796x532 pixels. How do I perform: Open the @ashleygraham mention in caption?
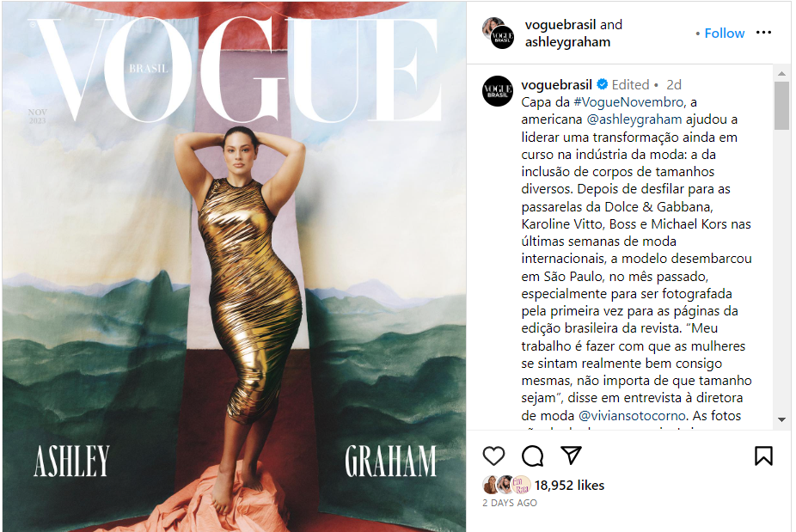tap(634, 119)
